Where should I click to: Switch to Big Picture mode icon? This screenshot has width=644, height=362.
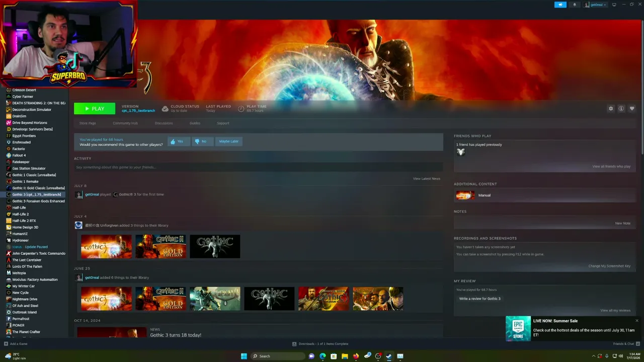tap(614, 5)
